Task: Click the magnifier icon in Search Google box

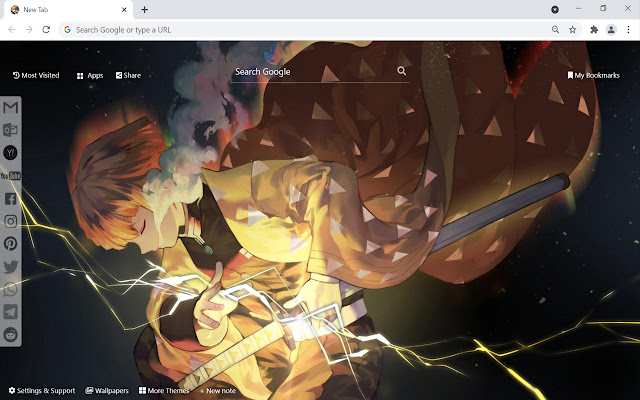Action: click(x=402, y=71)
